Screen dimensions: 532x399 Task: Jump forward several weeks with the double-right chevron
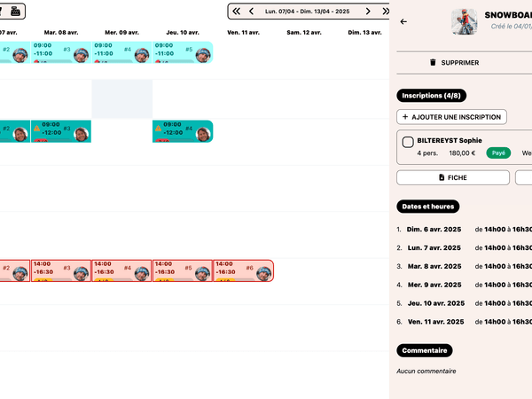(x=385, y=12)
